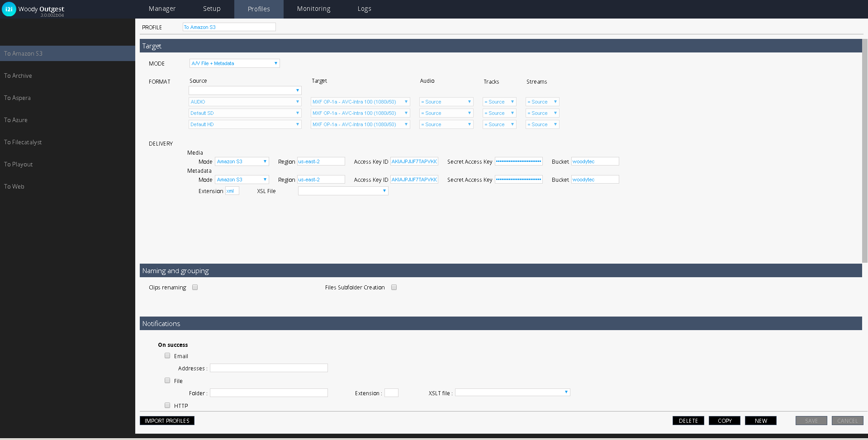
Task: Open the empty Source format dropdown
Action: coord(245,90)
